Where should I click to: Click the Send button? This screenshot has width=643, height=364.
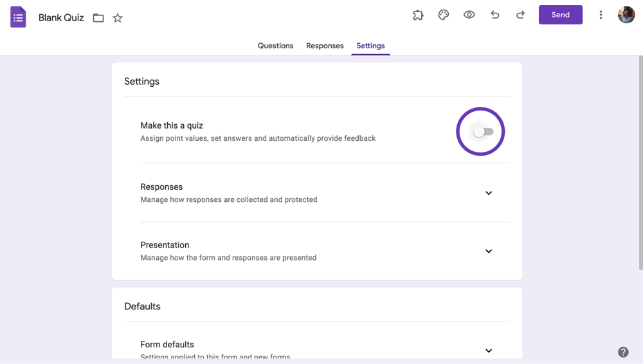click(x=560, y=15)
